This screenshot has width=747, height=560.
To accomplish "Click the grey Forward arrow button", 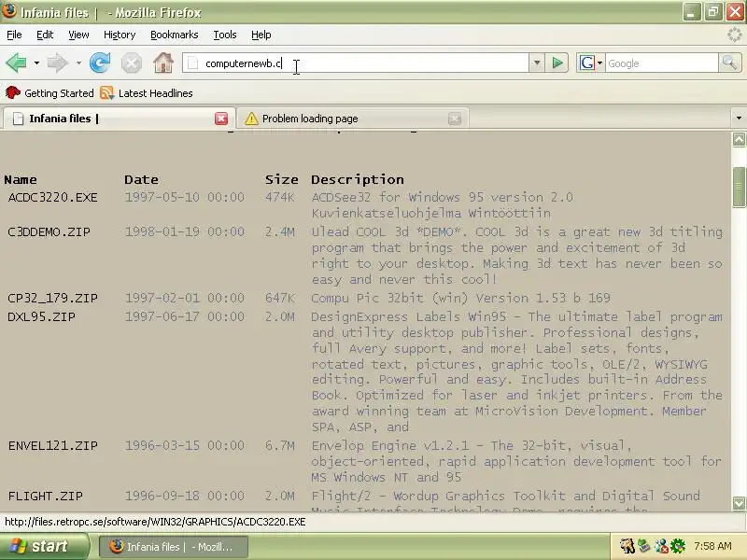I will tap(58, 63).
